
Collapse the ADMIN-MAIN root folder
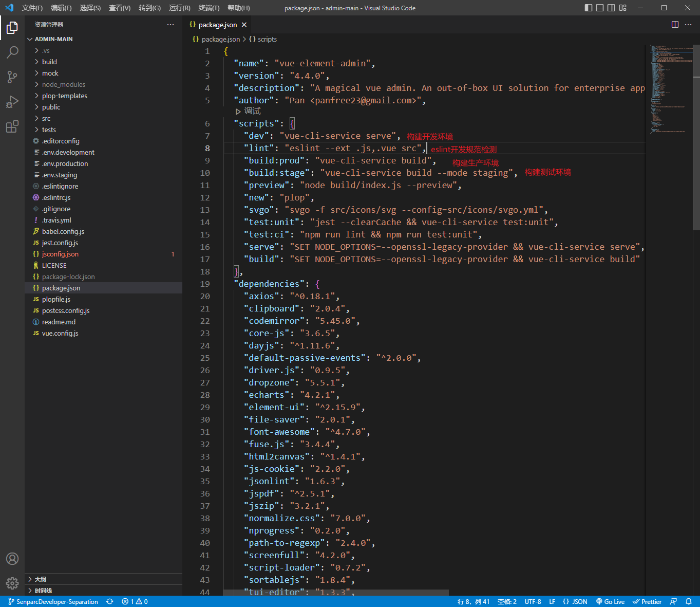[x=103, y=39]
